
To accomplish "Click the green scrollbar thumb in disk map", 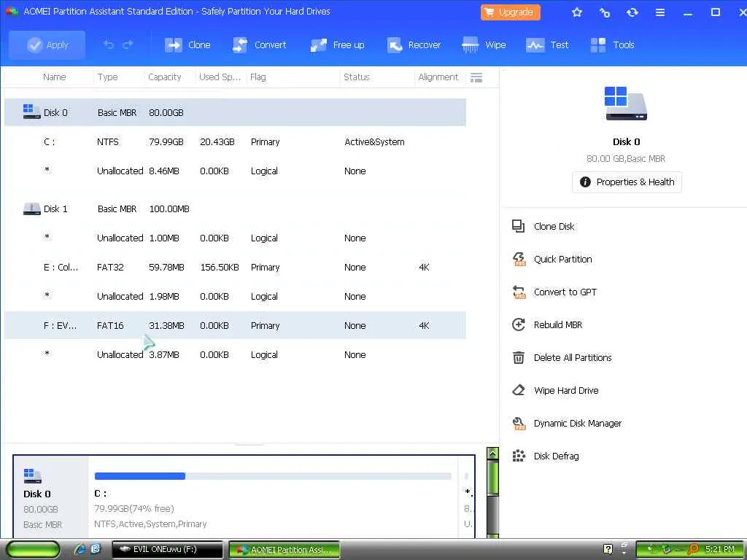I will pos(492,478).
